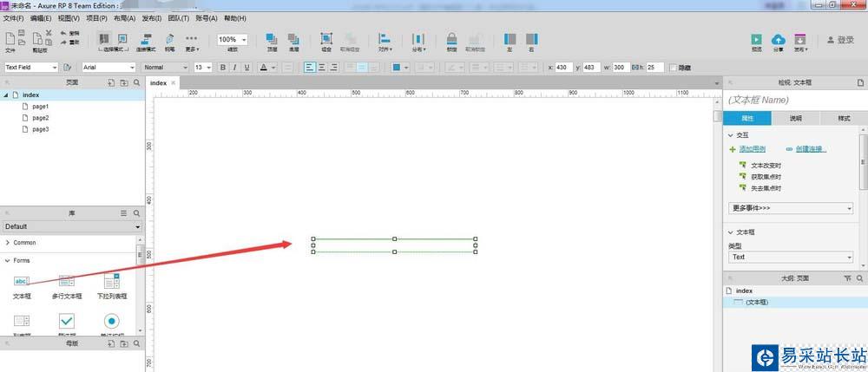Select the pen drawing tool
This screenshot has height=372, width=868.
tap(169, 39)
